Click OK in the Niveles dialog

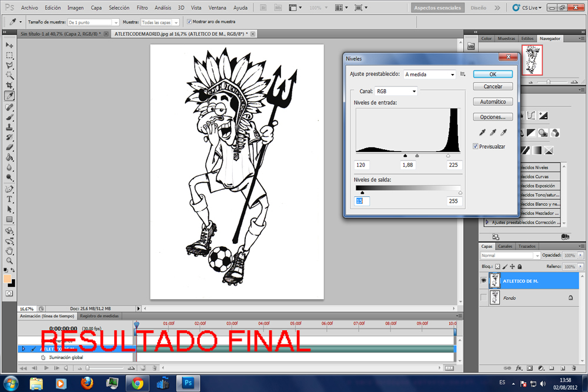(x=493, y=74)
